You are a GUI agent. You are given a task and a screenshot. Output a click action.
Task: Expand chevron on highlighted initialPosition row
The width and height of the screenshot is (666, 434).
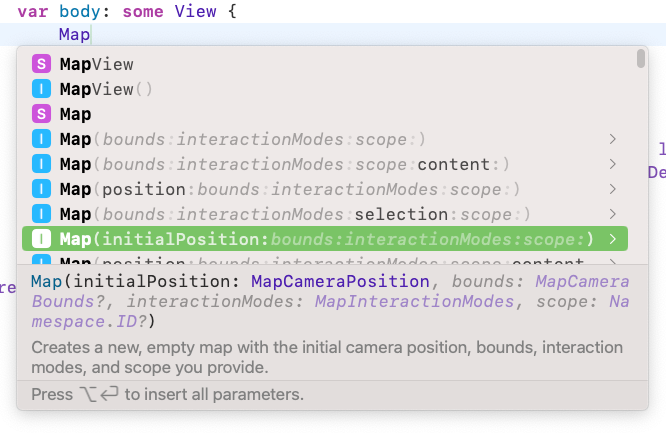click(612, 239)
